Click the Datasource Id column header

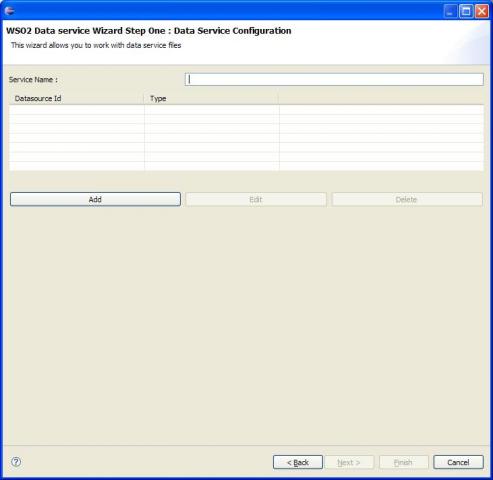[77, 99]
